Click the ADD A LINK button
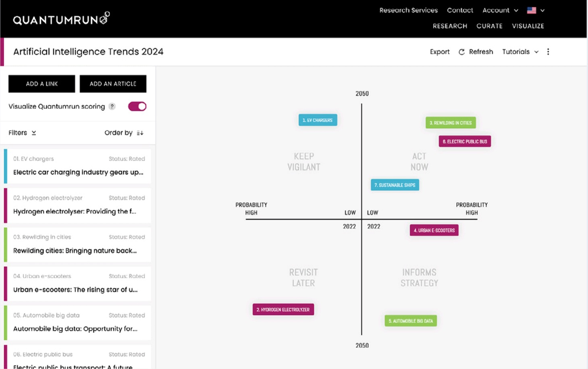Viewport: 588px width, 369px height. [42, 84]
